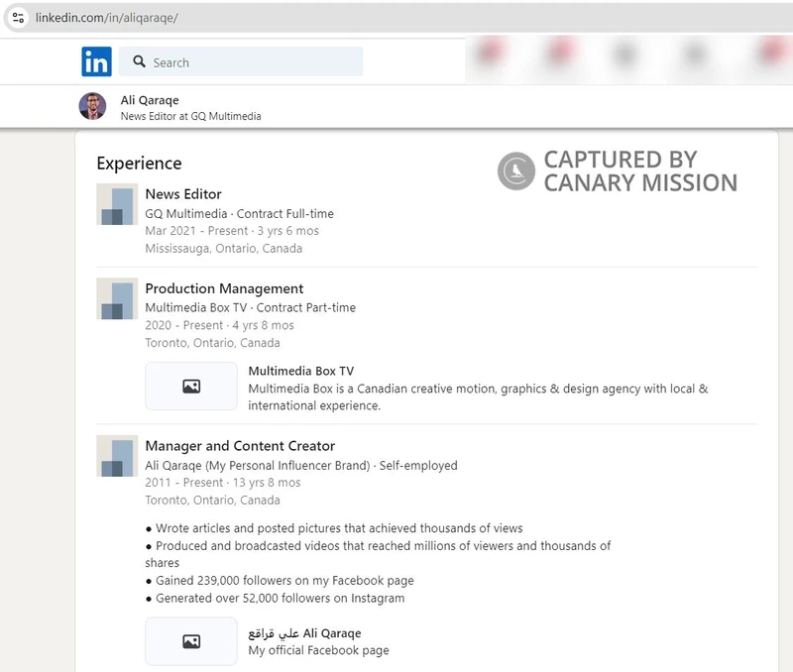
Task: Open Ali Qaraqe's profile photo in sticky header
Action: [92, 106]
